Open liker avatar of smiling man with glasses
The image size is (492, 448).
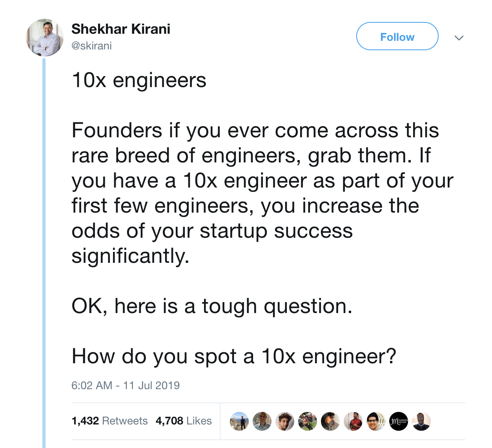click(376, 421)
